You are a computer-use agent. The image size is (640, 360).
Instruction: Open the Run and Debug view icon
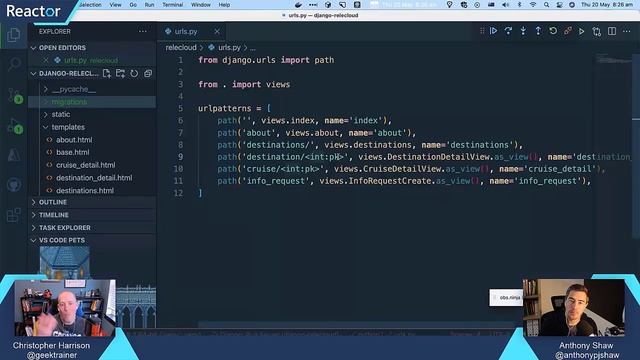(x=14, y=126)
